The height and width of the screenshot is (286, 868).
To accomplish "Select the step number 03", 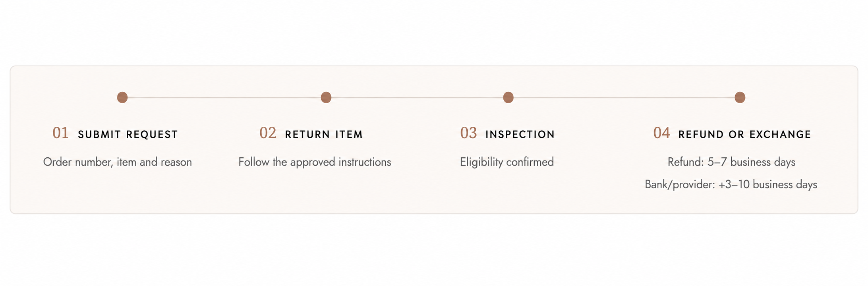I will [x=468, y=133].
